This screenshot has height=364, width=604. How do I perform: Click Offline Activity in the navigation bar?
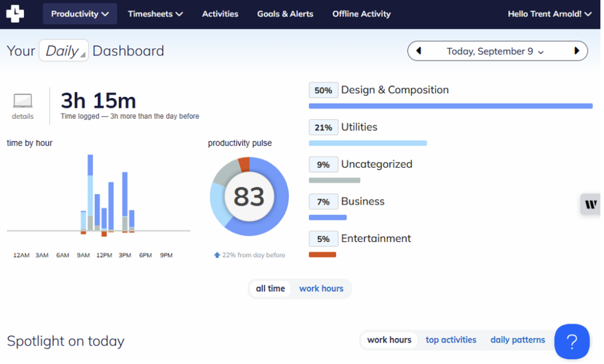click(x=361, y=14)
